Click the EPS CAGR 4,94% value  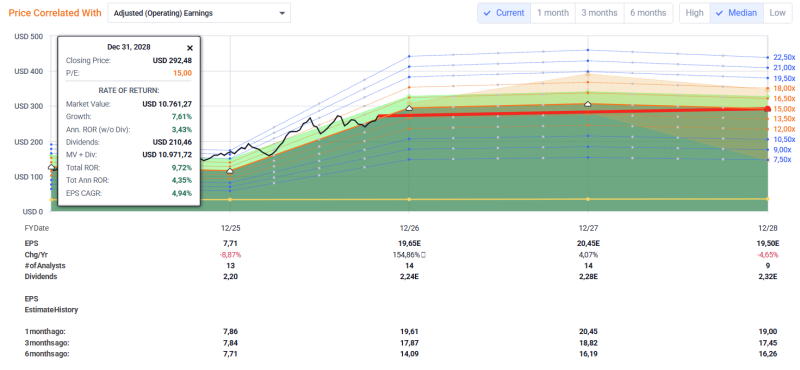[x=182, y=193]
